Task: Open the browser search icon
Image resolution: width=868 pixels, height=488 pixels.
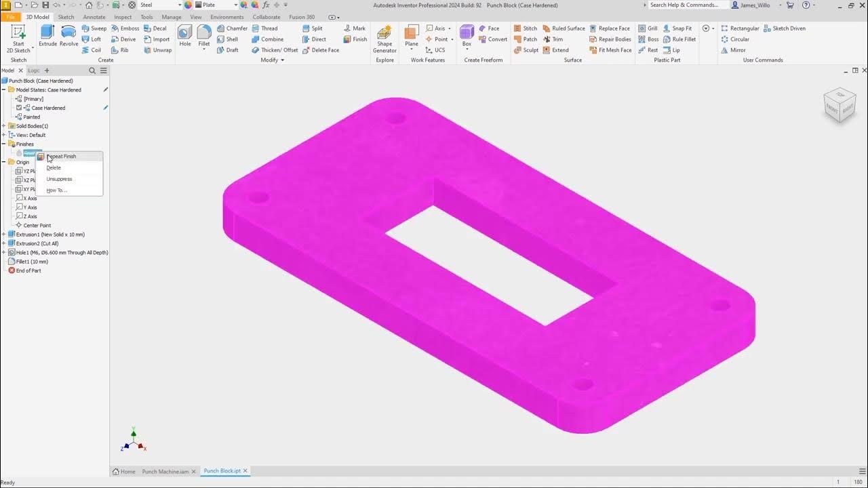Action: click(92, 70)
